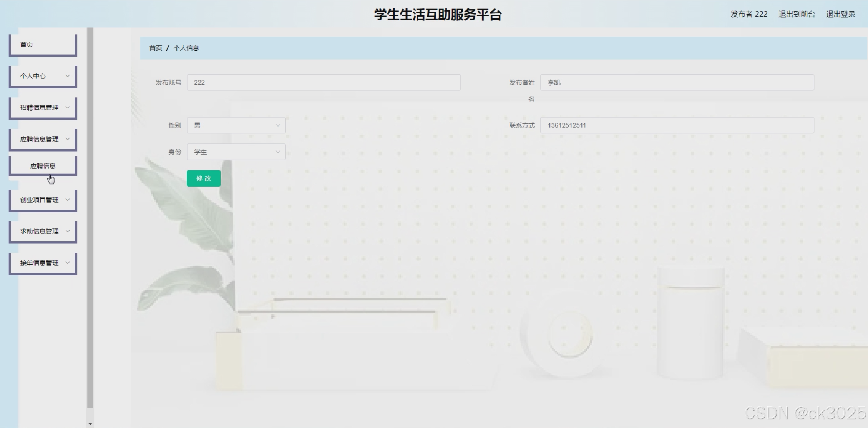Image resolution: width=868 pixels, height=428 pixels.
Task: Click the 发布者 222 user label
Action: pos(749,14)
